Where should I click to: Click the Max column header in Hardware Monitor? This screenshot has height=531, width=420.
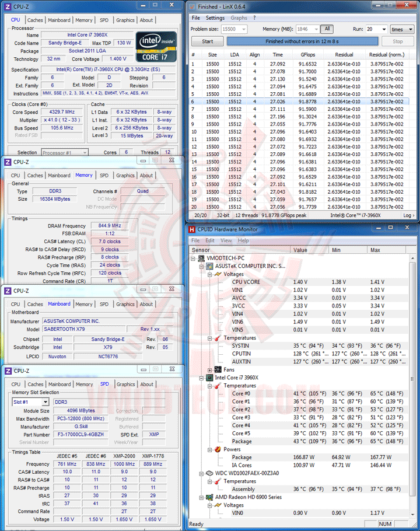click(x=386, y=250)
